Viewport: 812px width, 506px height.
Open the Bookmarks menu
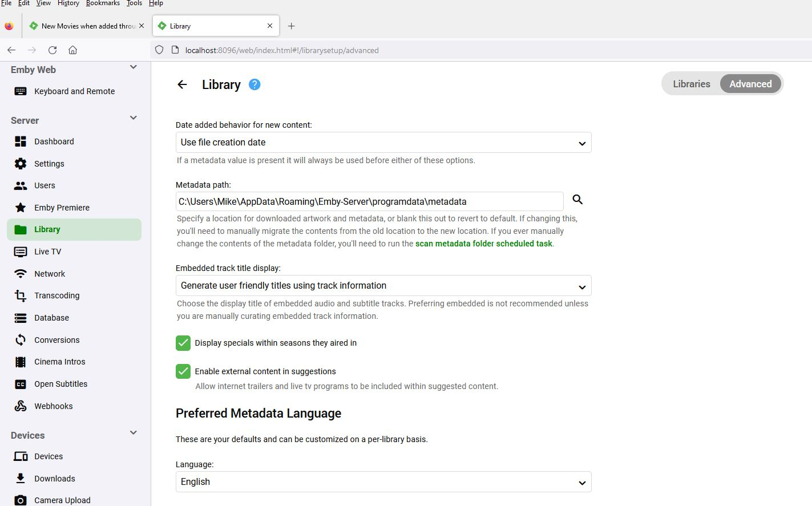[x=103, y=3]
